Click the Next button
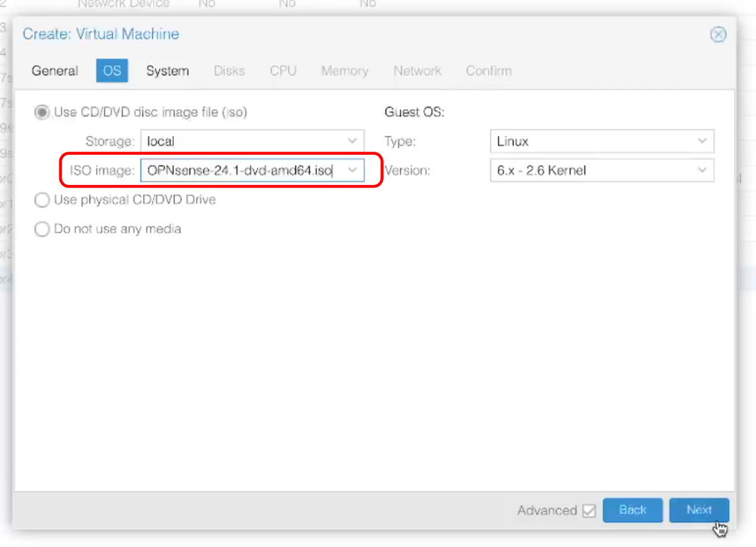756x547 pixels. (699, 510)
